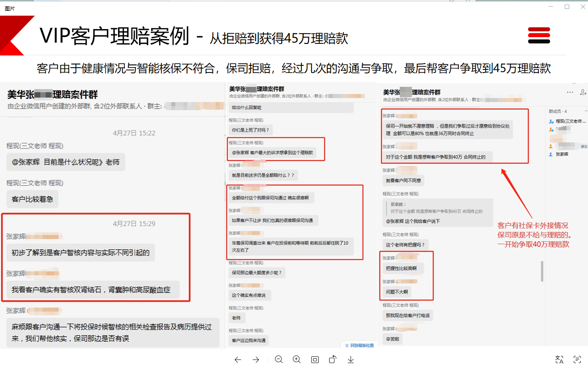
Task: Click message starting 保司一开始就不愿意理赔
Action: pos(447,130)
